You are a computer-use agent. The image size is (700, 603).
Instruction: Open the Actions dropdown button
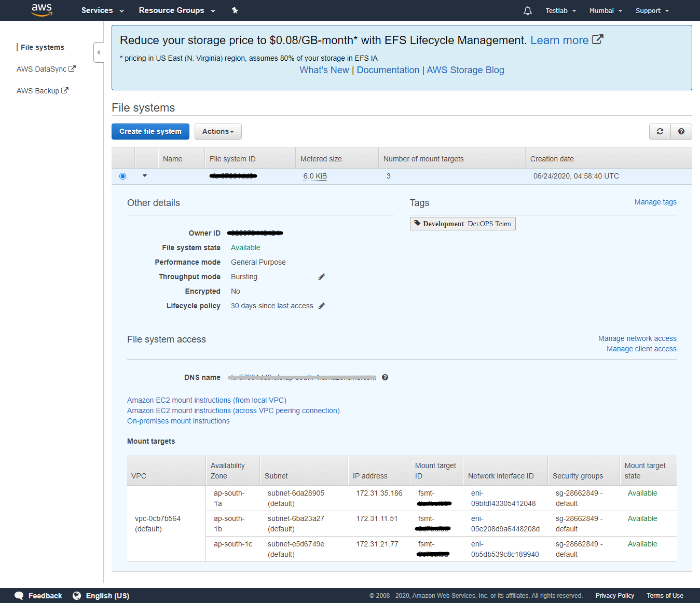pos(218,131)
